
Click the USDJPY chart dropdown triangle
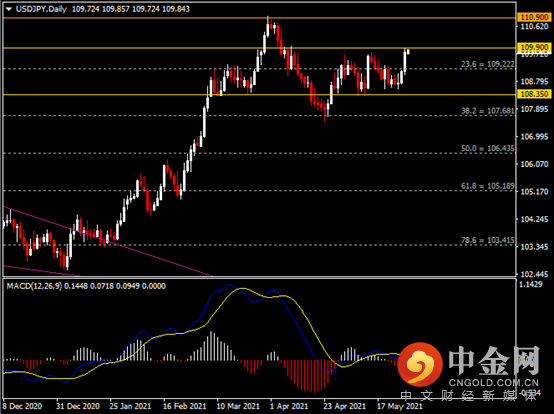[x=9, y=9]
